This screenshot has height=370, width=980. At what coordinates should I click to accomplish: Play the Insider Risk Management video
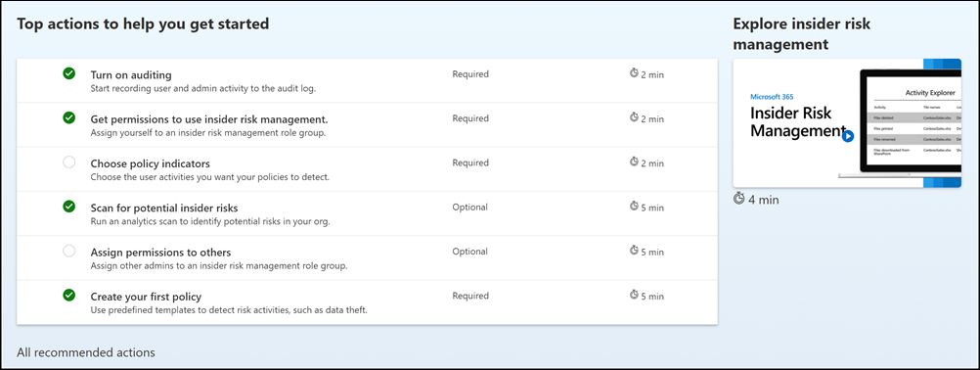point(848,136)
